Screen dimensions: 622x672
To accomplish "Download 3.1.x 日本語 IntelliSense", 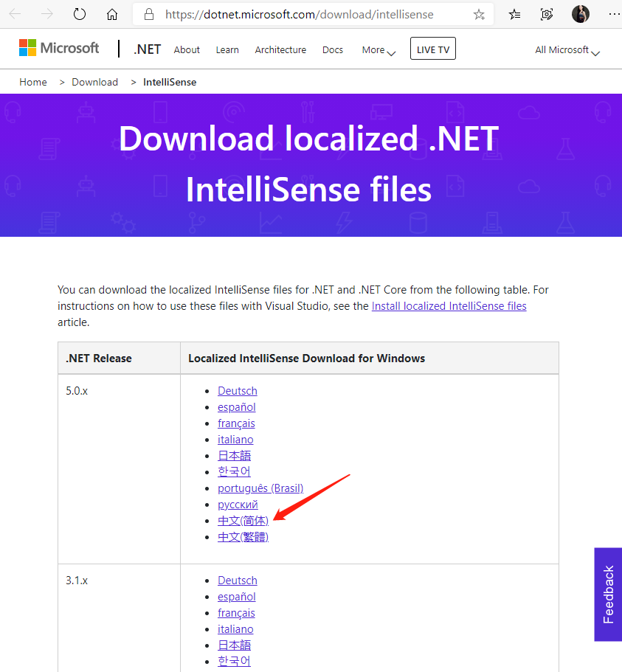I will 234,645.
